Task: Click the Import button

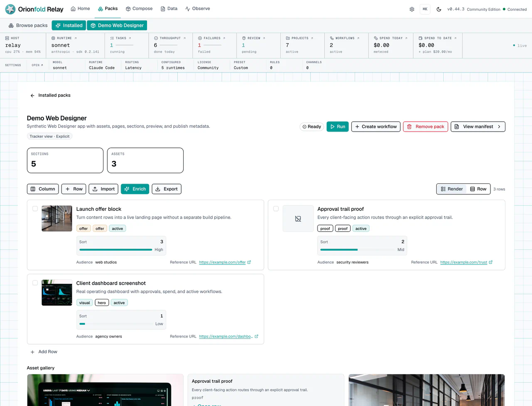Action: pyautogui.click(x=103, y=189)
